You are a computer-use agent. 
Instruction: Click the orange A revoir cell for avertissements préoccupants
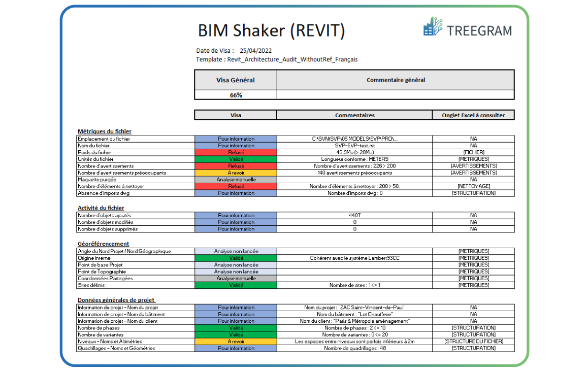(x=236, y=173)
